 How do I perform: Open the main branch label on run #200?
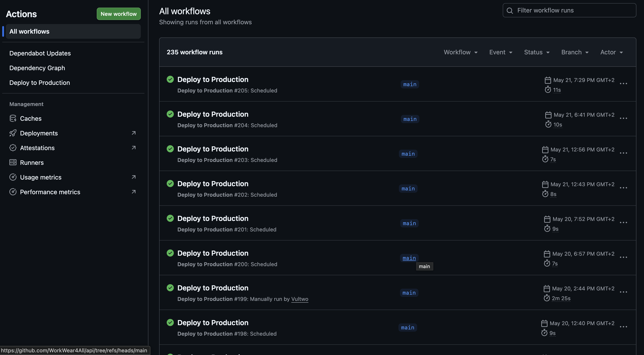[x=409, y=258]
